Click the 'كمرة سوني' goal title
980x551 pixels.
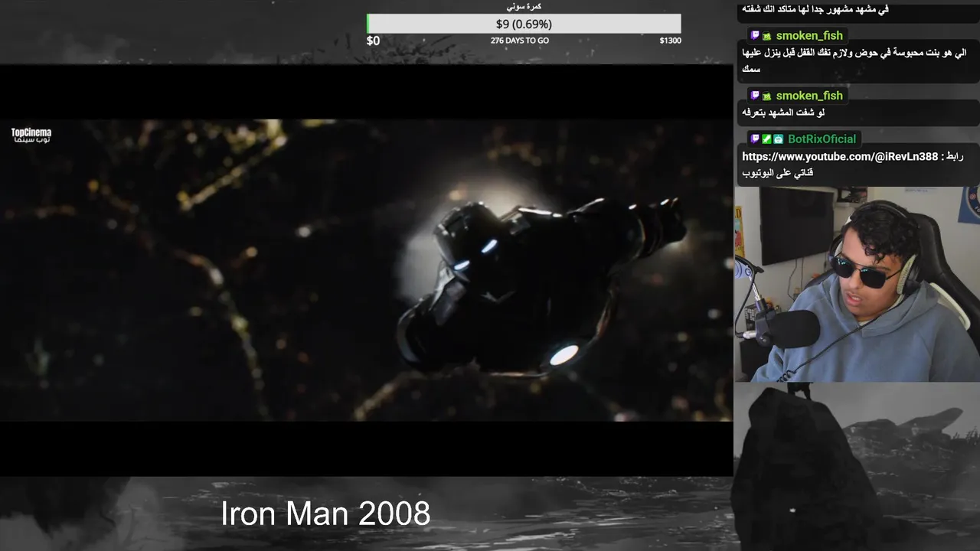[x=524, y=7]
